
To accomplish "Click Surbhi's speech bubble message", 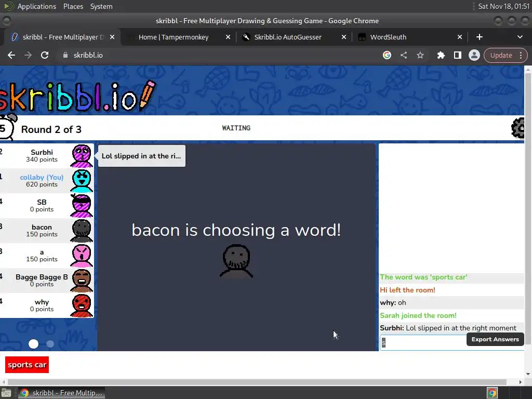I will (x=141, y=156).
